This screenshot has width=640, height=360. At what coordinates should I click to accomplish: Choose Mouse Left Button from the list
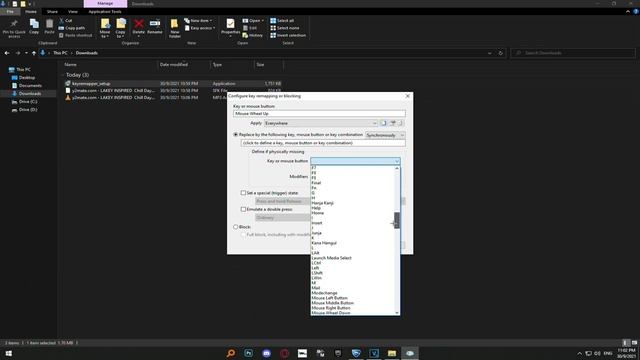(x=329, y=298)
